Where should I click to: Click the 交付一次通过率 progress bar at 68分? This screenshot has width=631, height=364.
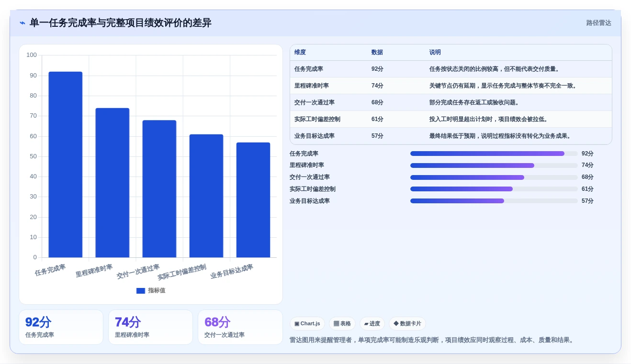point(494,177)
